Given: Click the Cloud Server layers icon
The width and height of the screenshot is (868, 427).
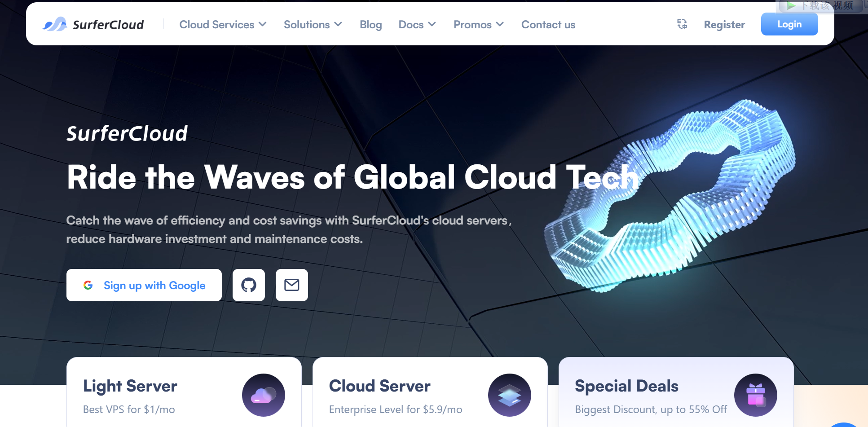Looking at the screenshot, I should 510,395.
